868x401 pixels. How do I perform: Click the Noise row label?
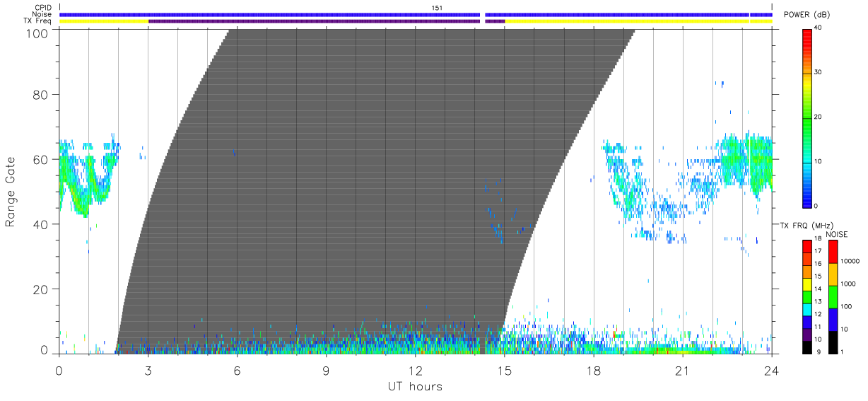42,14
